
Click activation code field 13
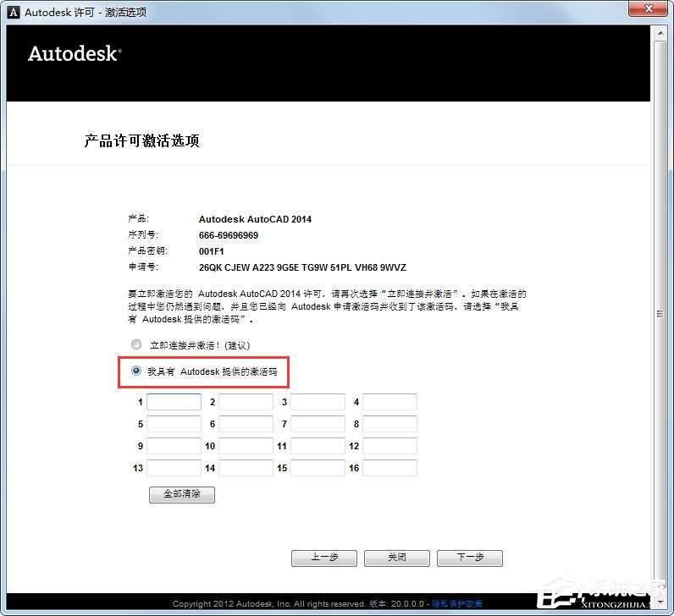[x=174, y=468]
